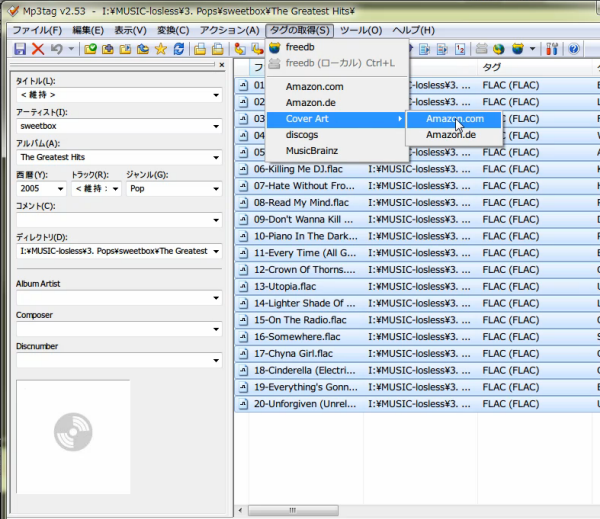600x519 pixels.
Task: Open the Artist dropdown showing sweetbox
Action: [217, 127]
